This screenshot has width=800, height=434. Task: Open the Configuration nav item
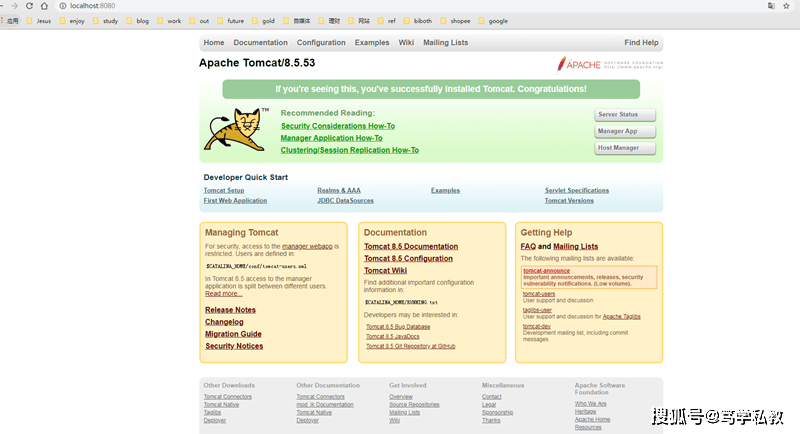(x=321, y=42)
